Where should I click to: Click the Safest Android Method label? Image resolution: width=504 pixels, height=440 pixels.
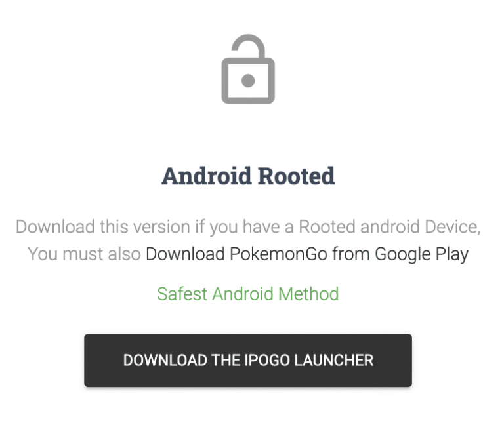pos(248,294)
